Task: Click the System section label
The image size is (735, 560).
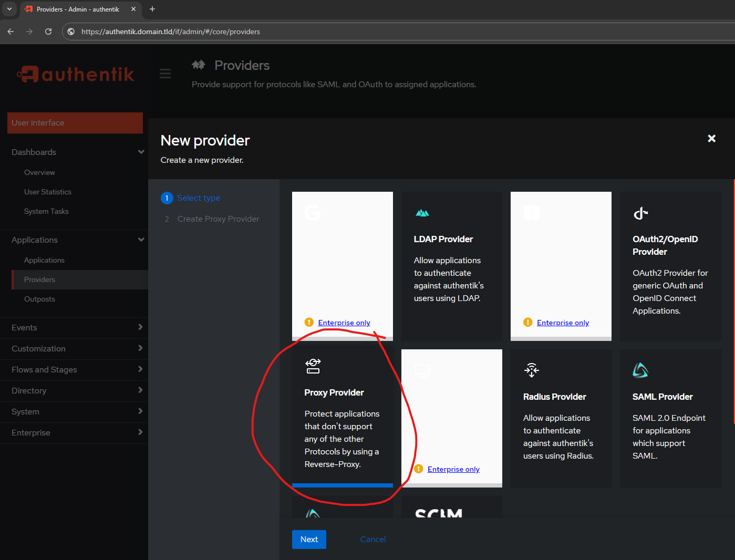Action: 25,412
